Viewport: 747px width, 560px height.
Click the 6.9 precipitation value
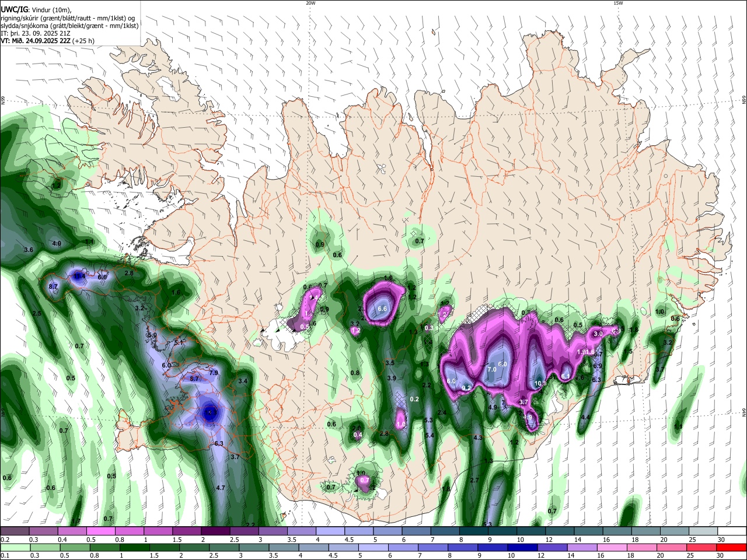[x=597, y=366]
